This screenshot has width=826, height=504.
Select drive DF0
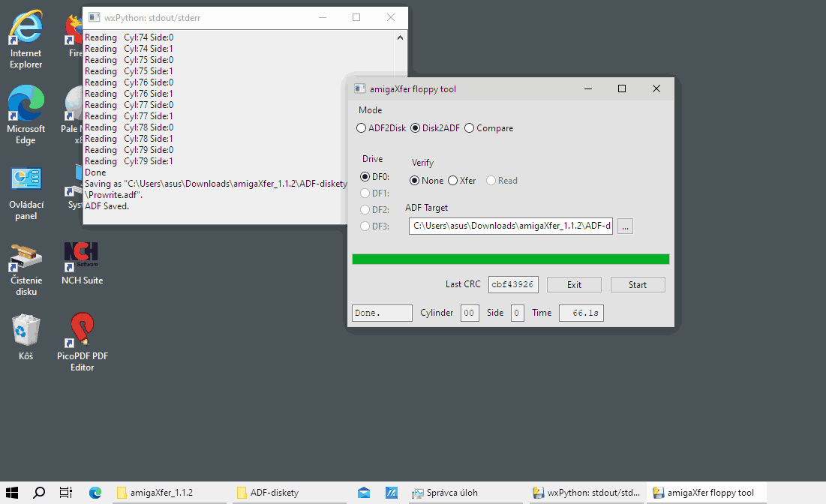[365, 177]
